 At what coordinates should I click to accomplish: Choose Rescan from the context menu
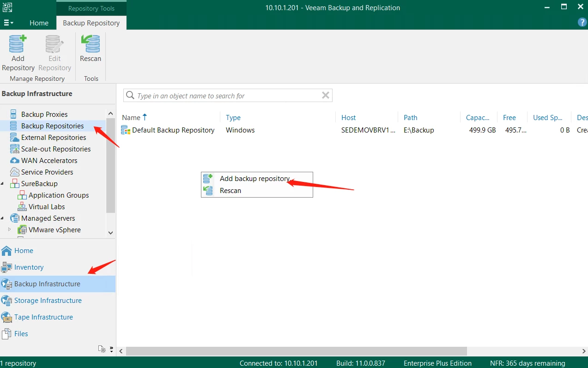230,191
